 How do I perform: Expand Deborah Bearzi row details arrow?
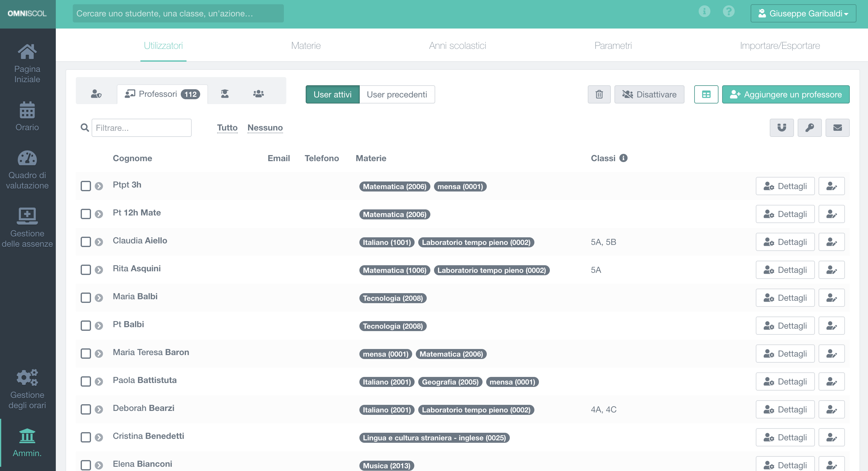click(x=99, y=409)
